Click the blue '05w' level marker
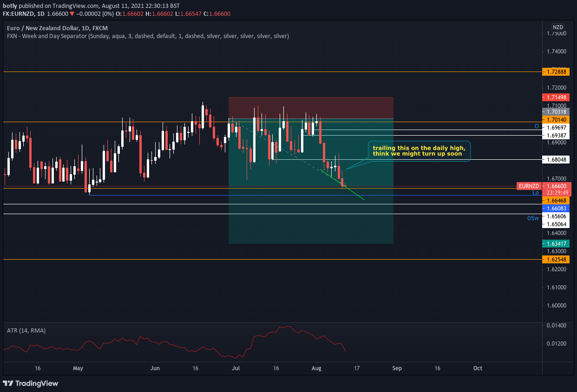Viewport: 577px width, 392px height. point(533,218)
